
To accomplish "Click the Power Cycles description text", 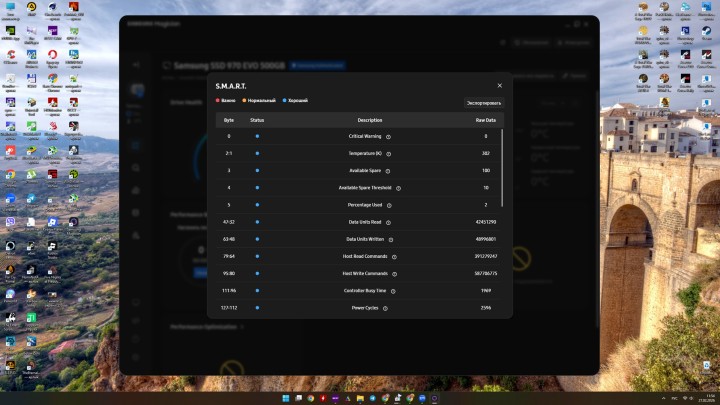I will (365, 308).
